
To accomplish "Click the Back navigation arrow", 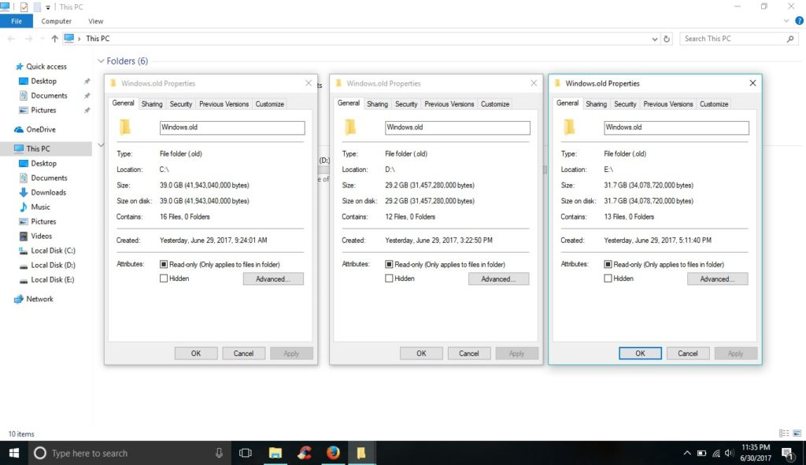I will tap(11, 39).
